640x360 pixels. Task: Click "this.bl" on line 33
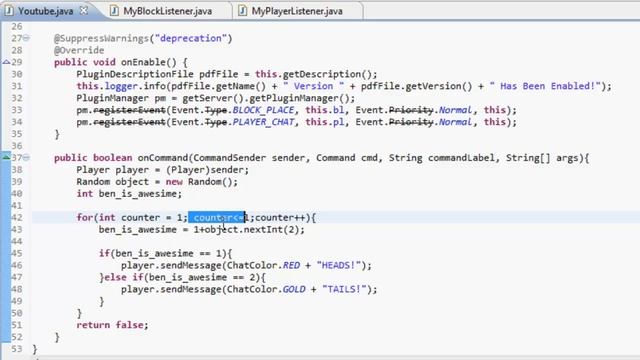click(x=325, y=110)
